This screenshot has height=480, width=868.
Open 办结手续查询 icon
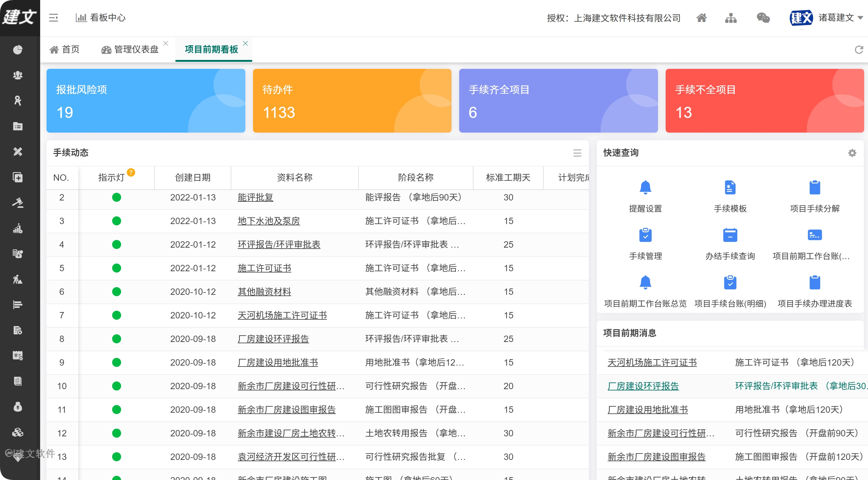coord(730,235)
